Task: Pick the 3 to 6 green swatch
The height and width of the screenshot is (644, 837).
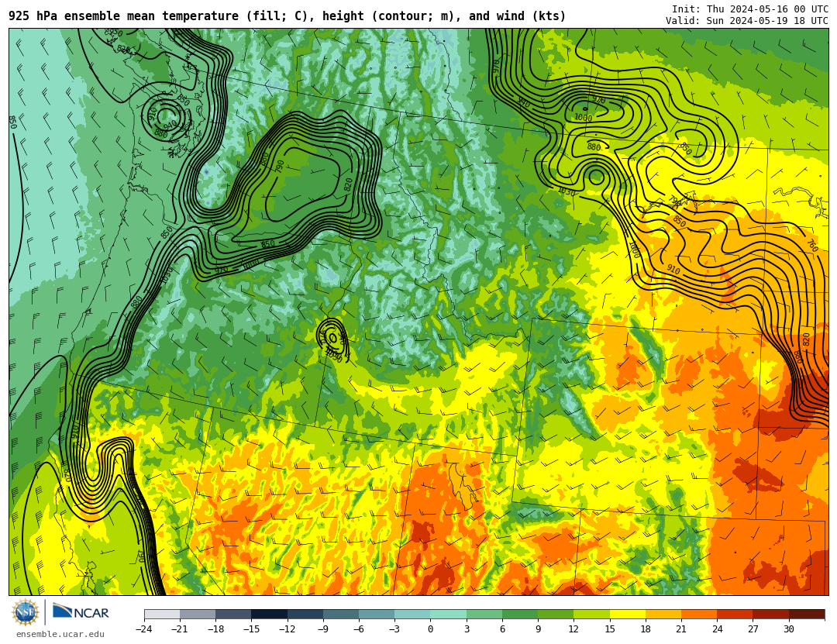Action: pos(484,615)
